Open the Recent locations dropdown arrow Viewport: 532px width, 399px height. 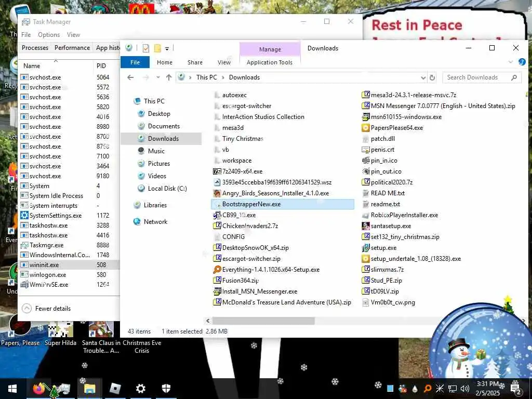click(x=158, y=77)
